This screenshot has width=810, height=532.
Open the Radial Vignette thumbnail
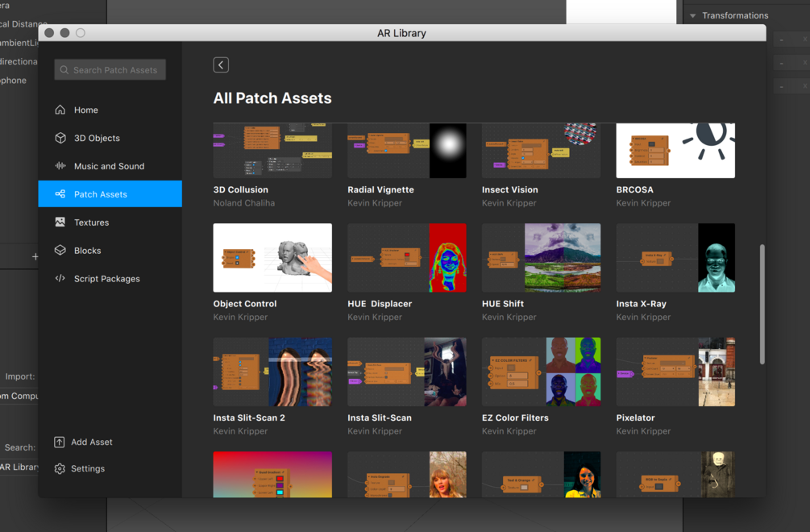[x=407, y=150]
